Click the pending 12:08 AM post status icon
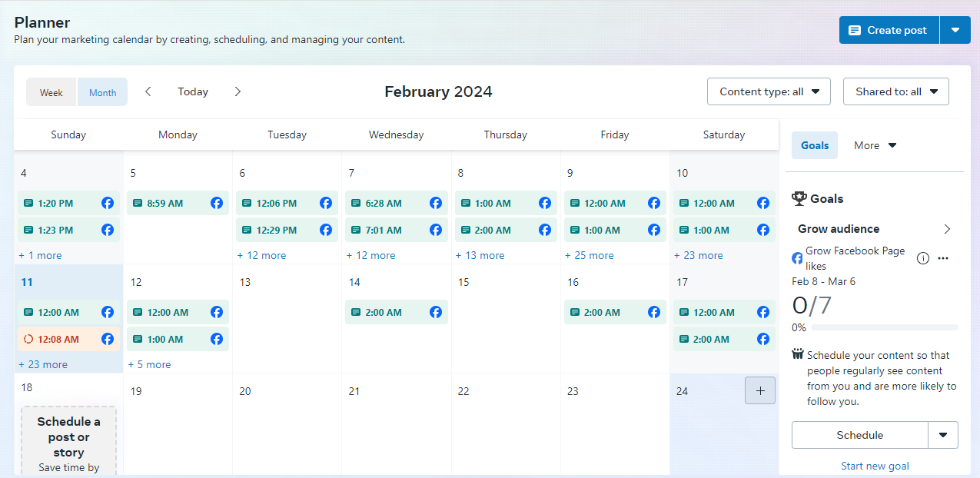Screen dimensions: 980x478 (x=28, y=339)
